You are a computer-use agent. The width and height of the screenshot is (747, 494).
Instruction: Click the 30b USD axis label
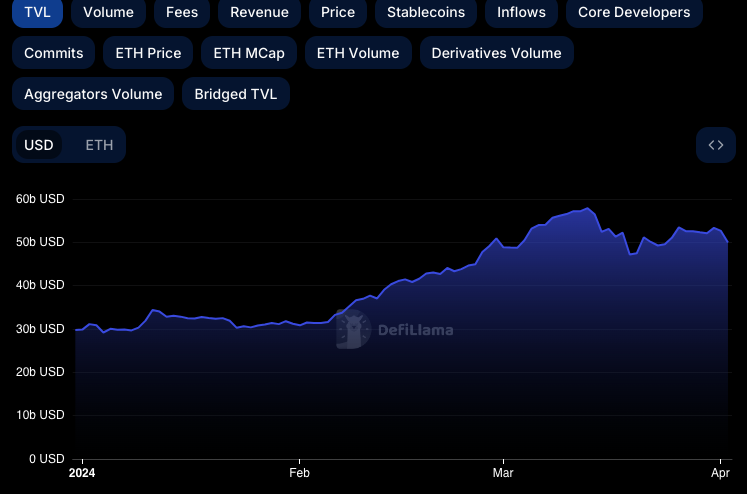point(40,329)
